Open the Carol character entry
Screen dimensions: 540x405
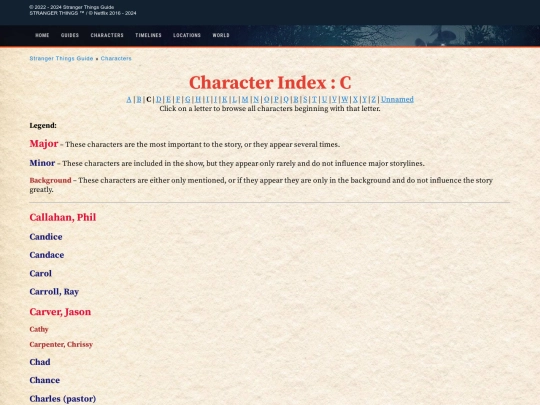(x=41, y=273)
